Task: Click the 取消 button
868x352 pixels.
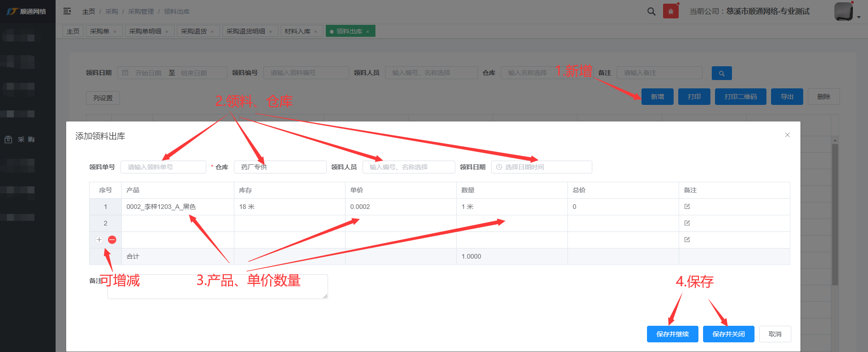Action: 775,334
